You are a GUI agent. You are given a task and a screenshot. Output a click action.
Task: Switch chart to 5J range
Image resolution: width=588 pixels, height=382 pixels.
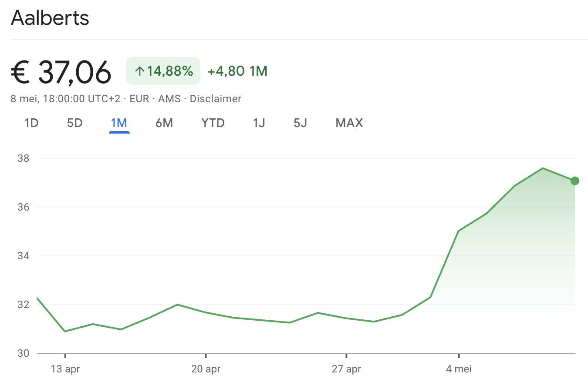point(300,123)
